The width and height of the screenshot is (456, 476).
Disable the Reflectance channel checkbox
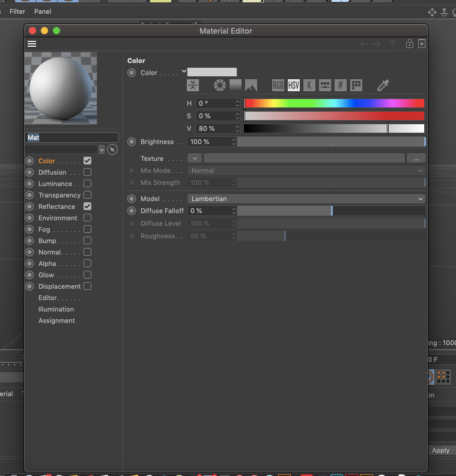(88, 206)
